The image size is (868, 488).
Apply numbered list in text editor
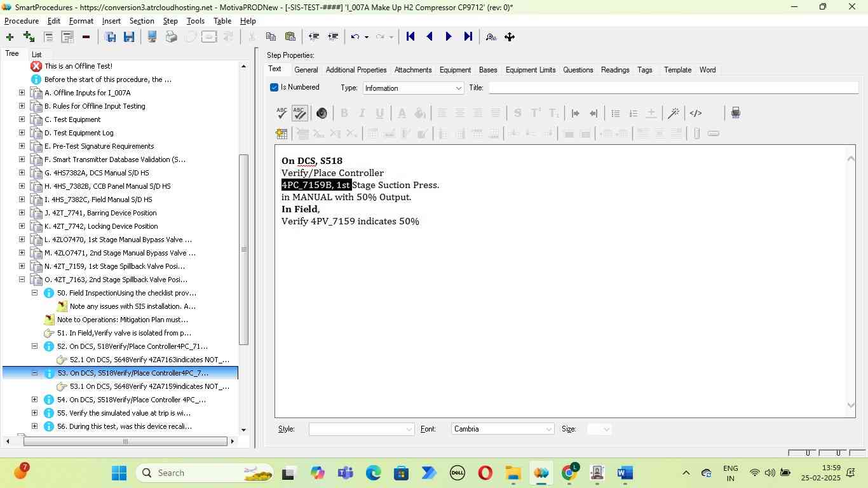click(633, 113)
